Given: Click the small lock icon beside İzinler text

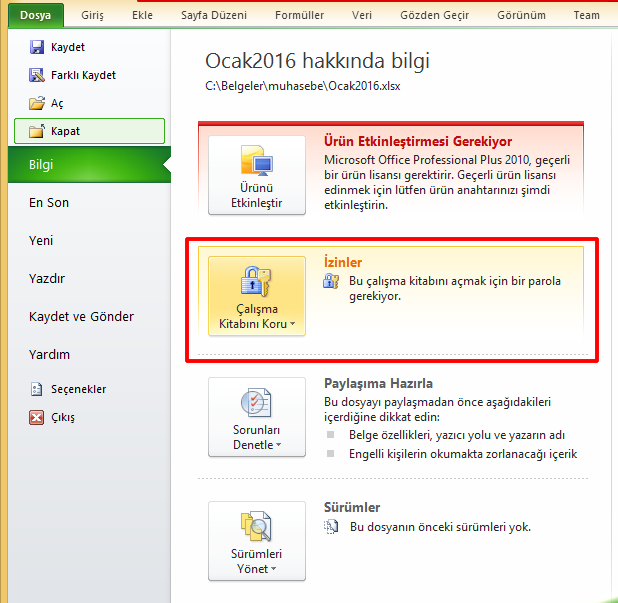Looking at the screenshot, I should coord(331,281).
